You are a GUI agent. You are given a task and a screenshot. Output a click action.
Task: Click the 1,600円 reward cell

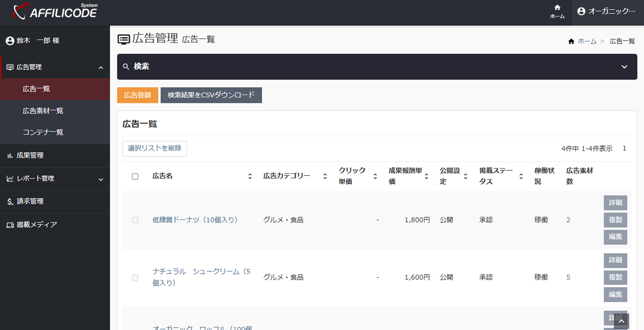[x=417, y=277]
